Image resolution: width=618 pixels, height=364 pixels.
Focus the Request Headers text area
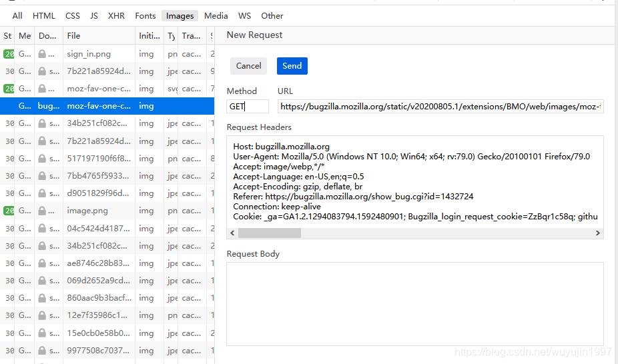tap(415, 182)
